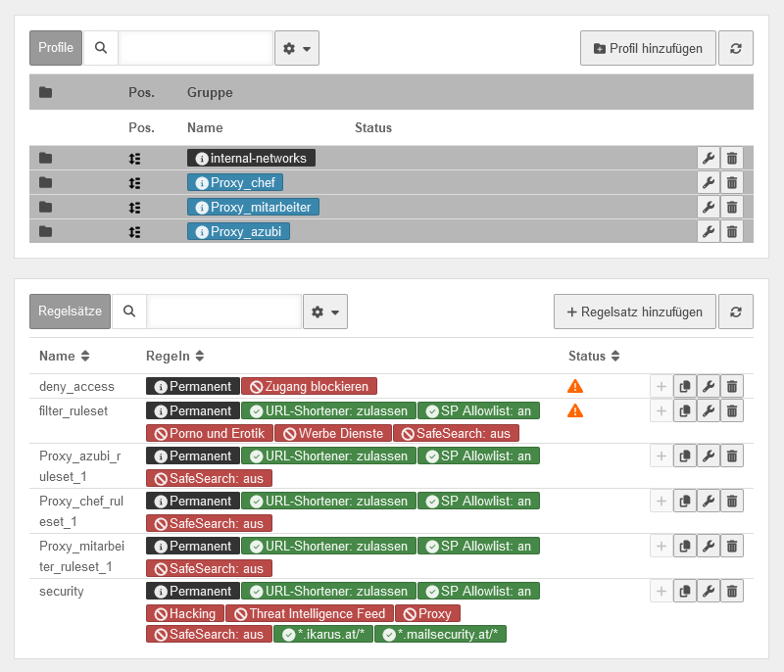Screen dimensions: 784x672
Task: Sort rulesets by Status column
Action: pos(594,356)
